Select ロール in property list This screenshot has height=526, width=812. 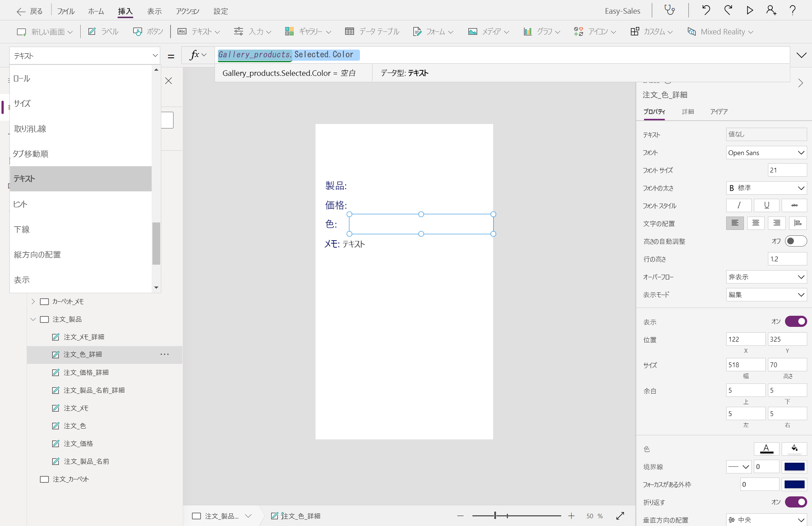(81, 78)
